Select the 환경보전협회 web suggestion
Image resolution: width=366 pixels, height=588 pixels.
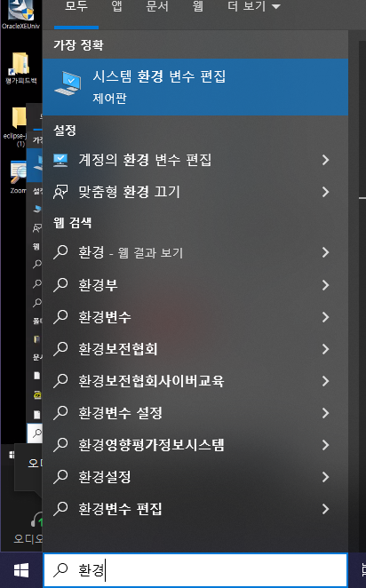pyautogui.click(x=195, y=349)
